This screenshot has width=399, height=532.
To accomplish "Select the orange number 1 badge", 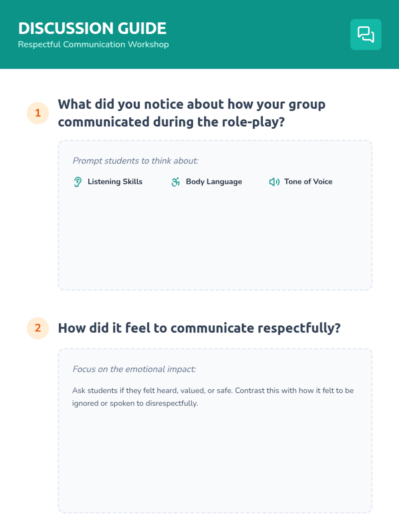I will tap(38, 113).
